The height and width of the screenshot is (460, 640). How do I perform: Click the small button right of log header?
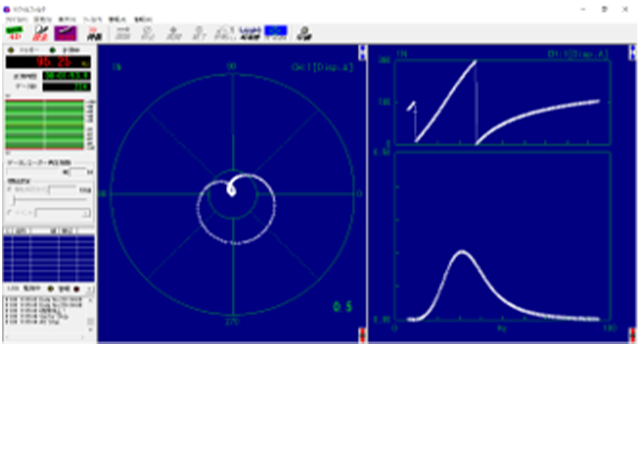[91, 289]
